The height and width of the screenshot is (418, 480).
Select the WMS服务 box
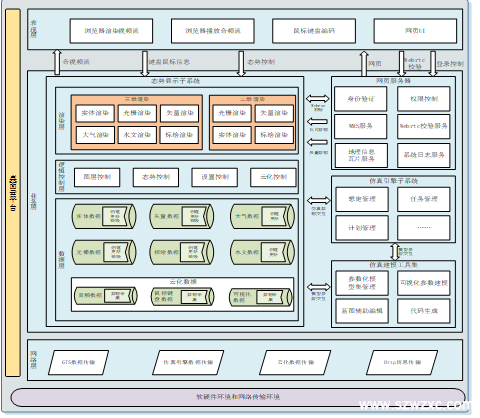click(361, 126)
